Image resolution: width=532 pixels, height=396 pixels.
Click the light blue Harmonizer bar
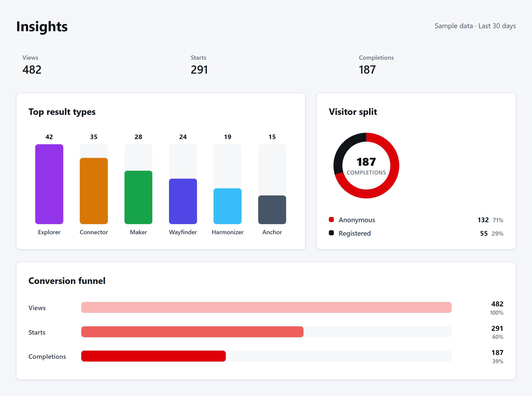click(x=227, y=206)
